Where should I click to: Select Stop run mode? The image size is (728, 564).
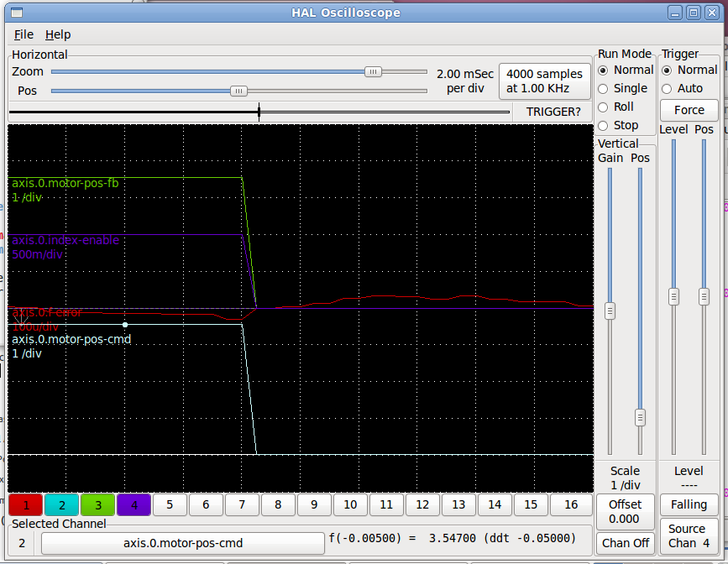click(x=618, y=125)
